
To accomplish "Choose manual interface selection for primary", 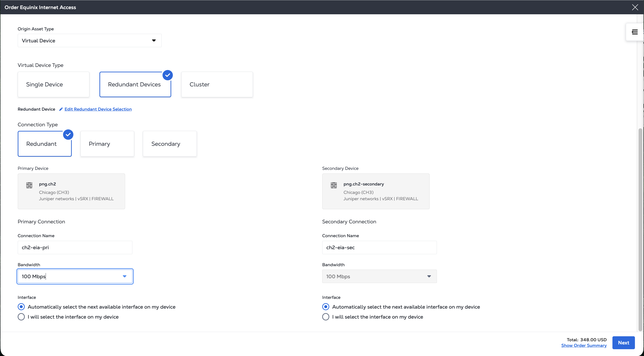I will point(21,317).
